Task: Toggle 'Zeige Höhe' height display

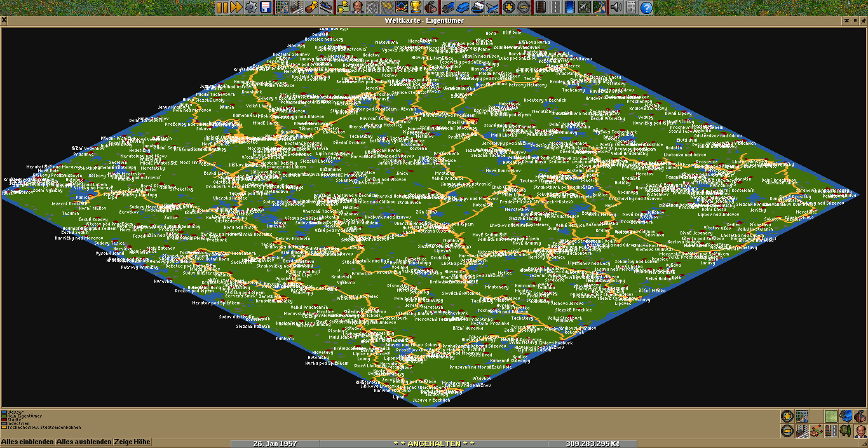Action: [x=133, y=442]
